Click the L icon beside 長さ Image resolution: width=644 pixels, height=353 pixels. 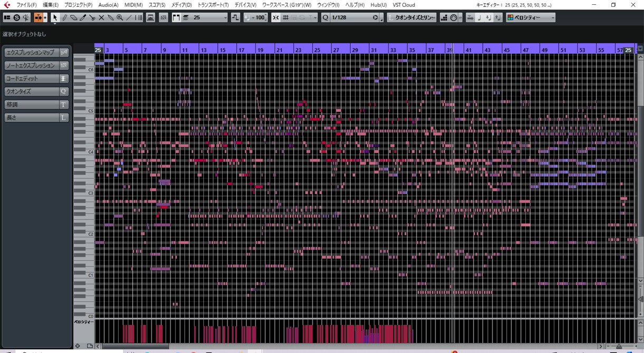click(x=64, y=118)
